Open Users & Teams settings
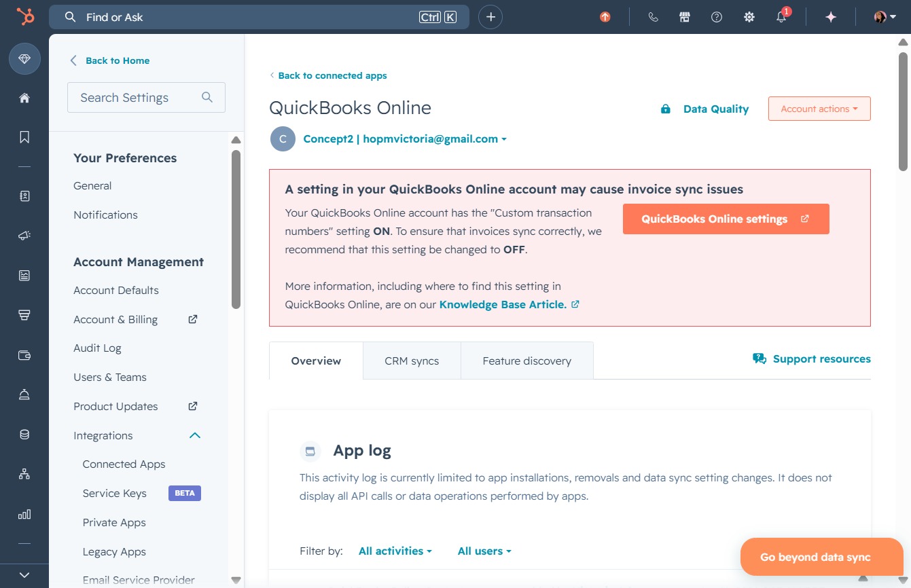Image resolution: width=911 pixels, height=588 pixels. pos(110,378)
